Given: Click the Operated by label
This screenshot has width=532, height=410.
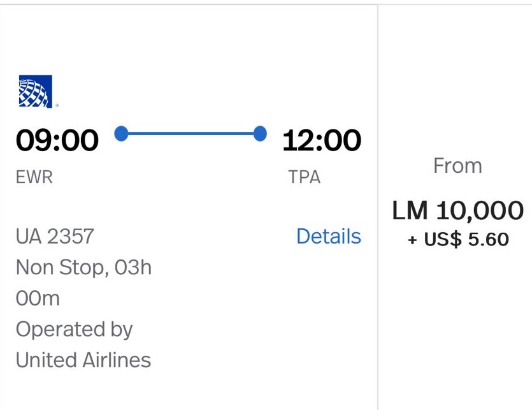Looking at the screenshot, I should [74, 329].
